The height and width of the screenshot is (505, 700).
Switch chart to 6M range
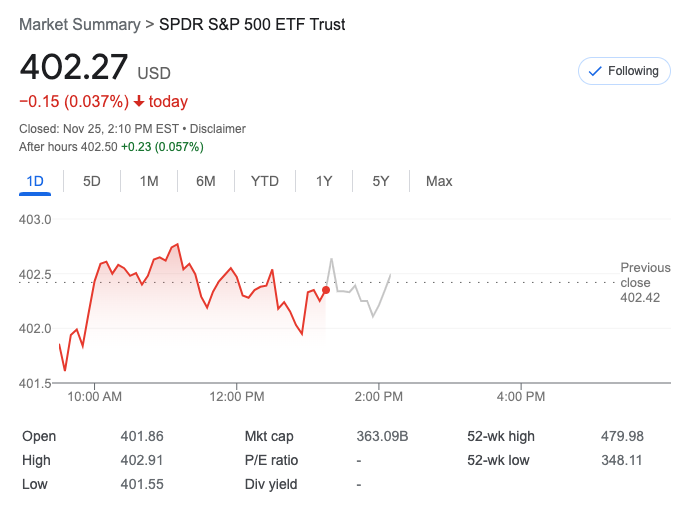[206, 181]
